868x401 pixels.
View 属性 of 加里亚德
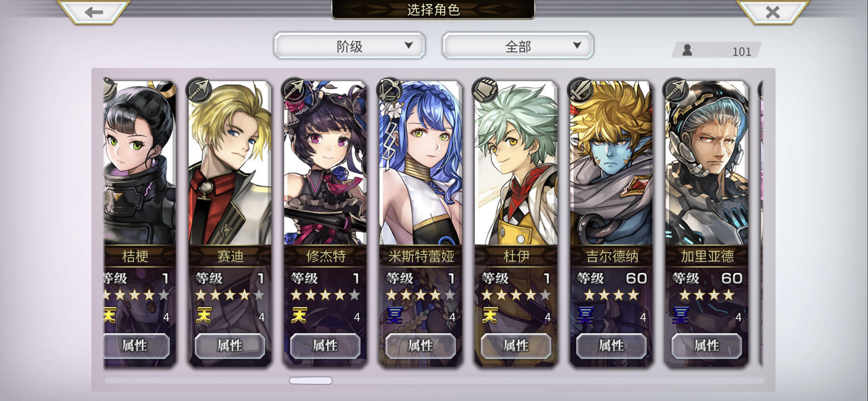pyautogui.click(x=707, y=346)
